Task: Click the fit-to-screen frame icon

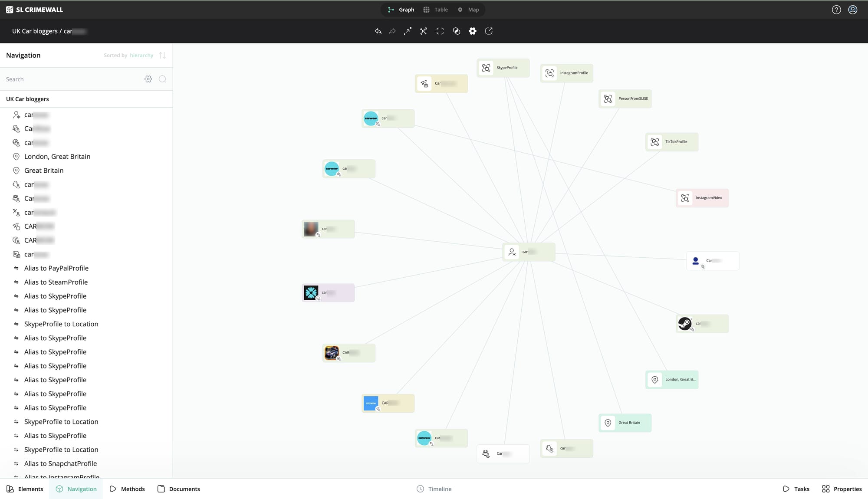Action: (440, 31)
